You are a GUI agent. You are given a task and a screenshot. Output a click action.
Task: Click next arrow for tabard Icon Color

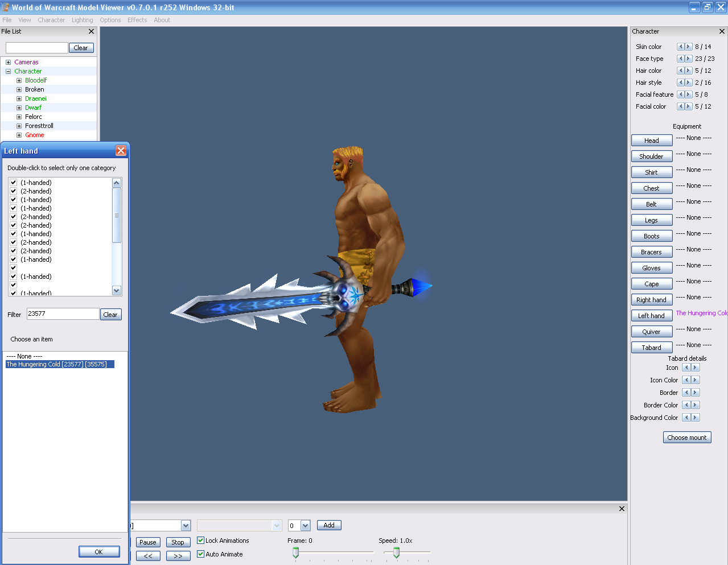(695, 380)
